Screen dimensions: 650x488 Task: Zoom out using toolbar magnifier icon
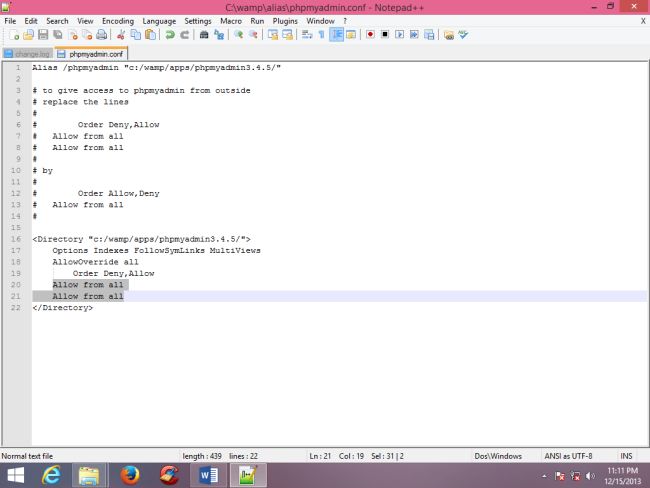(x=253, y=35)
